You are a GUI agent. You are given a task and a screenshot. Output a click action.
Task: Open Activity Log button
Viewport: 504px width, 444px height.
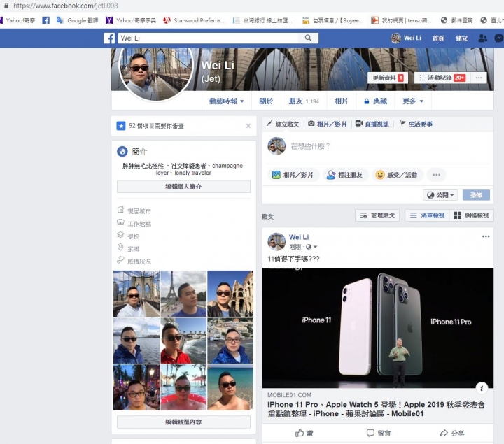(x=442, y=78)
